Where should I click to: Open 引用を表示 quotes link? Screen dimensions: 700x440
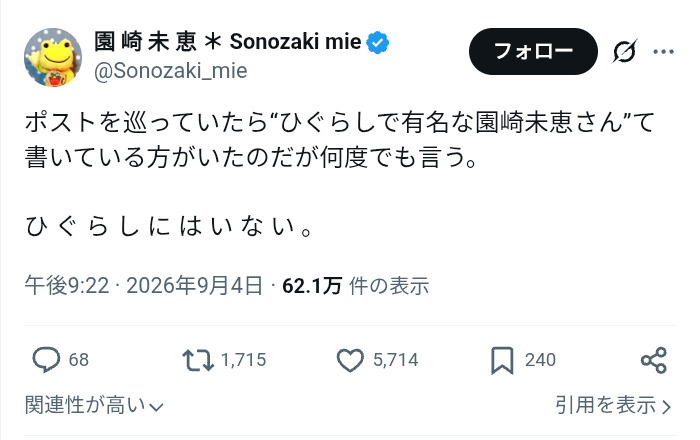(x=613, y=405)
